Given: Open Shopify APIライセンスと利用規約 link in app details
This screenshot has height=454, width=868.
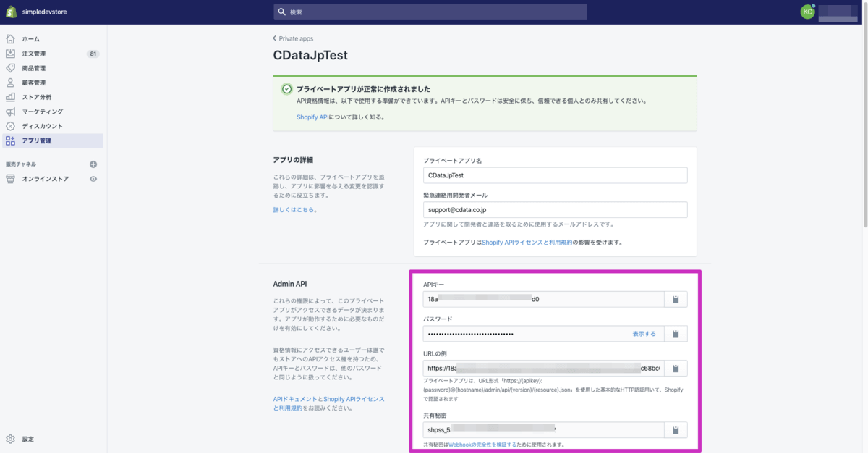Looking at the screenshot, I should pyautogui.click(x=527, y=243).
